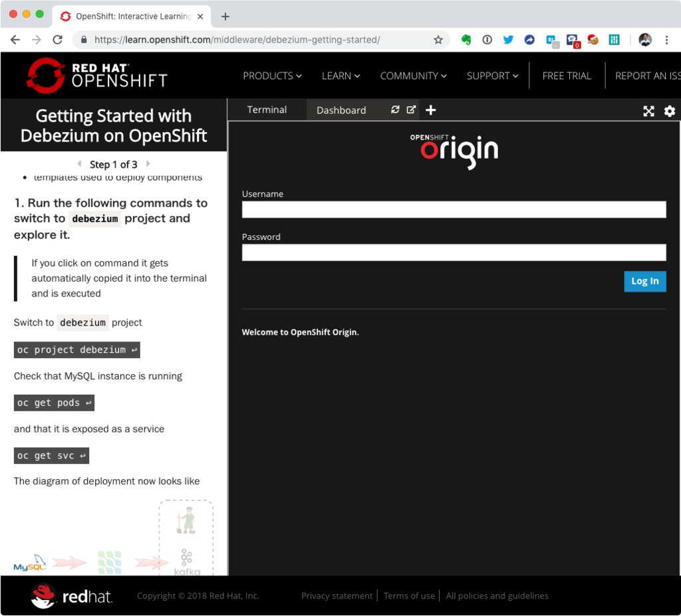The width and height of the screenshot is (681, 616).
Task: Open the Privacy statement link
Action: (x=337, y=596)
